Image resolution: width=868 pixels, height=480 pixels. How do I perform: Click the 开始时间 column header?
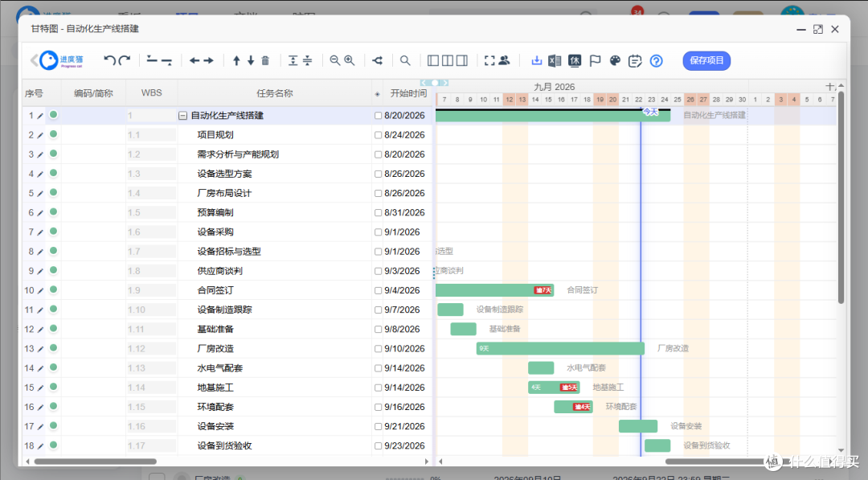coord(408,93)
